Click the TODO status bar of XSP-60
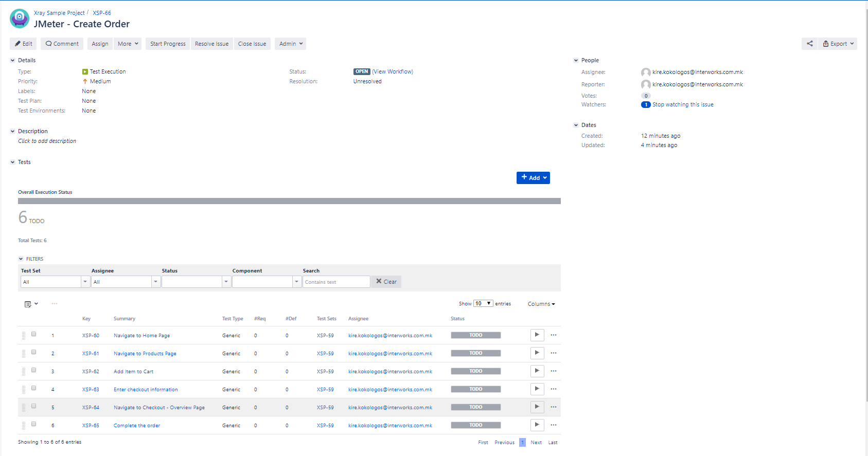868x456 pixels. point(476,335)
